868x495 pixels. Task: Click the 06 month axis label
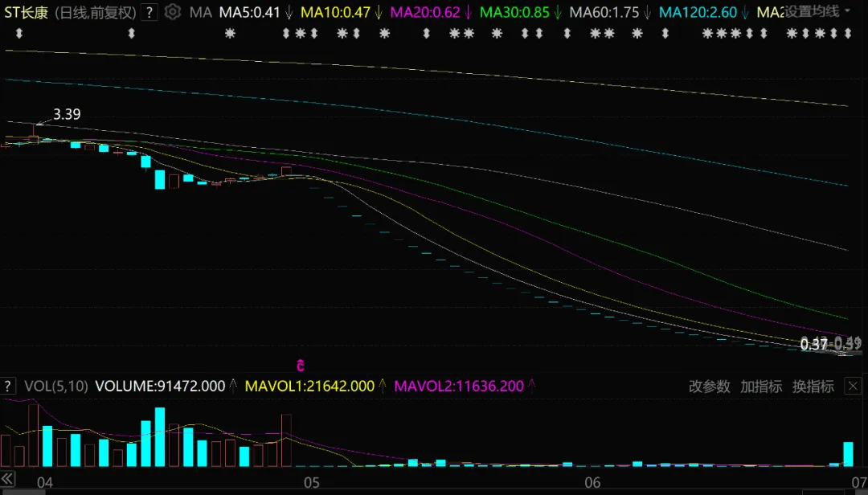tap(592, 483)
